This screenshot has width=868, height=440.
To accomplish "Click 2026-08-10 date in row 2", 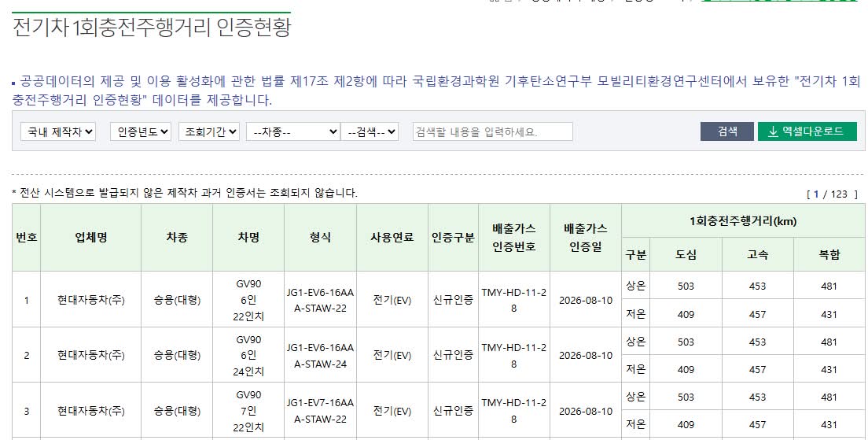I will [x=586, y=355].
